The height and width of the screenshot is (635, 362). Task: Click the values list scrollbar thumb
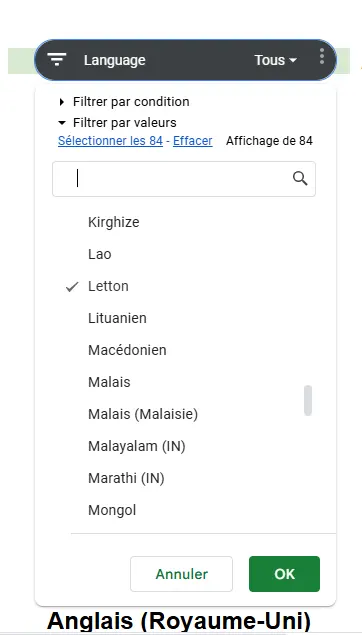pos(308,401)
